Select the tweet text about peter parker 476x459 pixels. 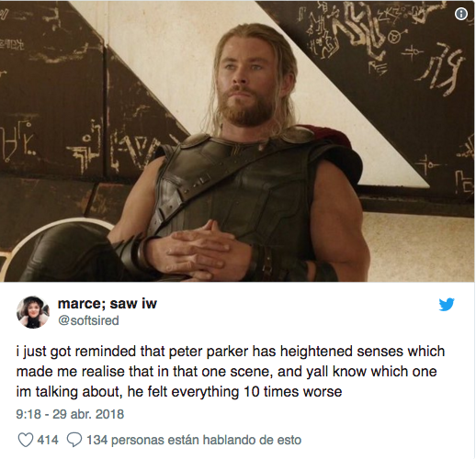[x=231, y=372]
